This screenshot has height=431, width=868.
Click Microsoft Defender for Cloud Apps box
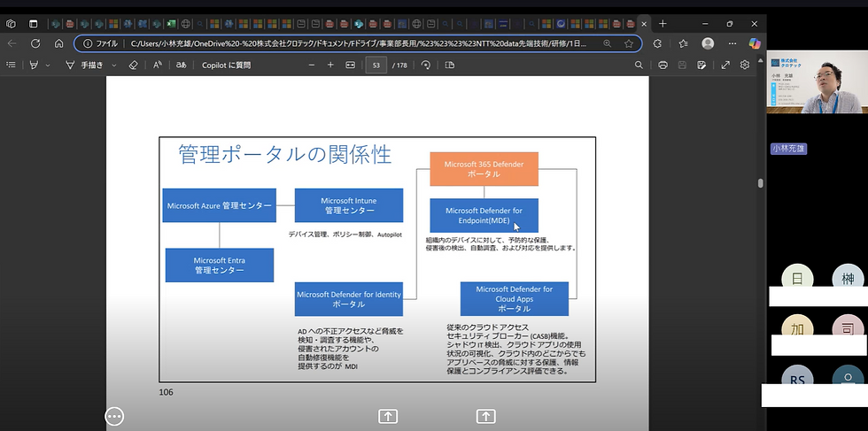[x=515, y=299]
